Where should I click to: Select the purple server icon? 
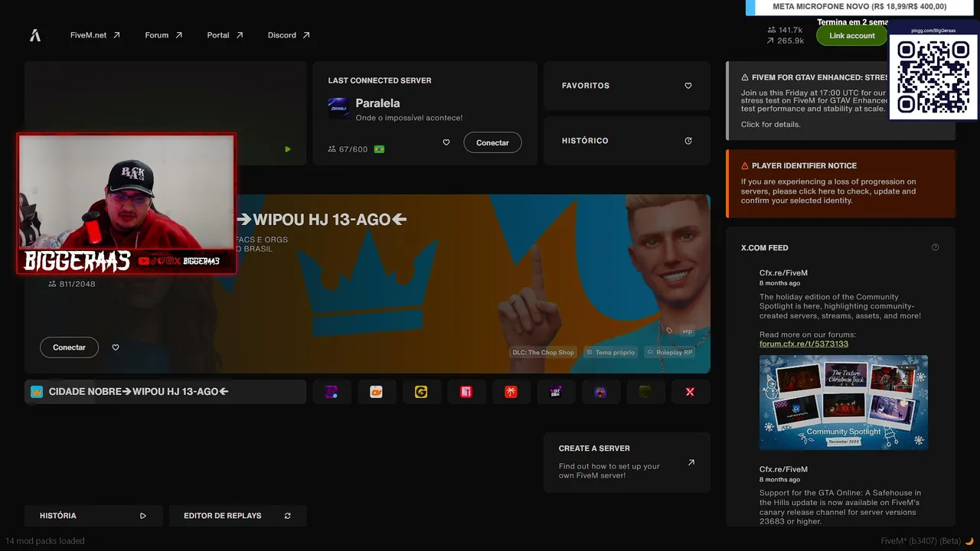point(332,392)
